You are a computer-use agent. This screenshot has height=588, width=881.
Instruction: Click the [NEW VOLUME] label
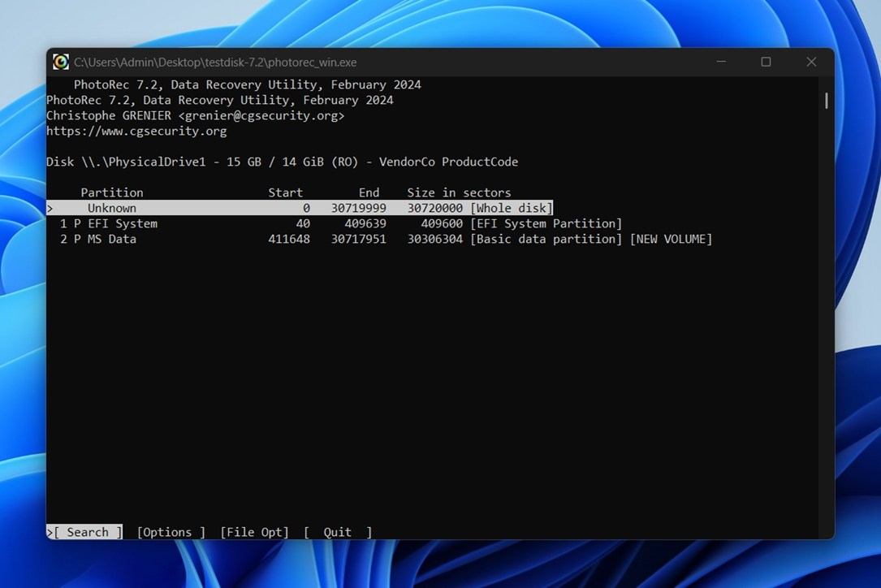(671, 239)
